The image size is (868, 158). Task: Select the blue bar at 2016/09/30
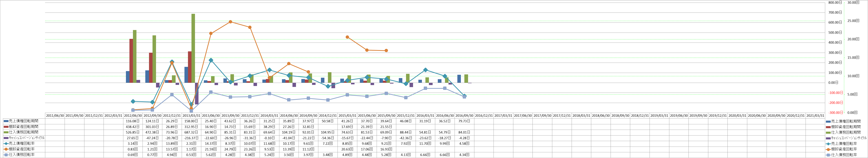pos(459,79)
